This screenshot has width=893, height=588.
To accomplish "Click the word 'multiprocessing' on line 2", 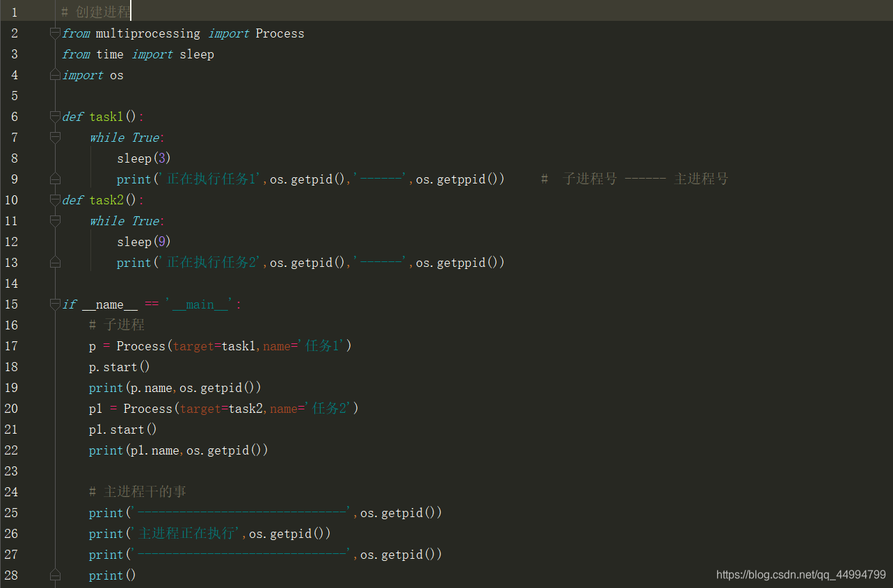I will pyautogui.click(x=148, y=33).
